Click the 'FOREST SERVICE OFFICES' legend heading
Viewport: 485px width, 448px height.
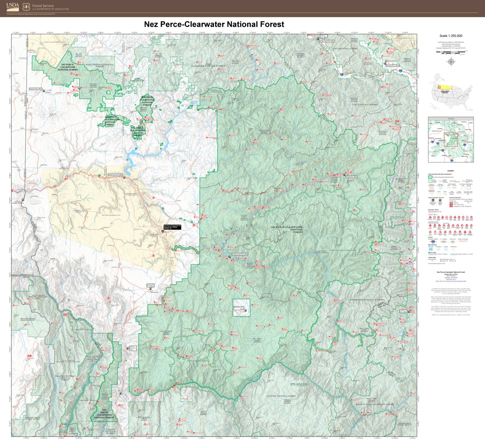click(x=436, y=198)
